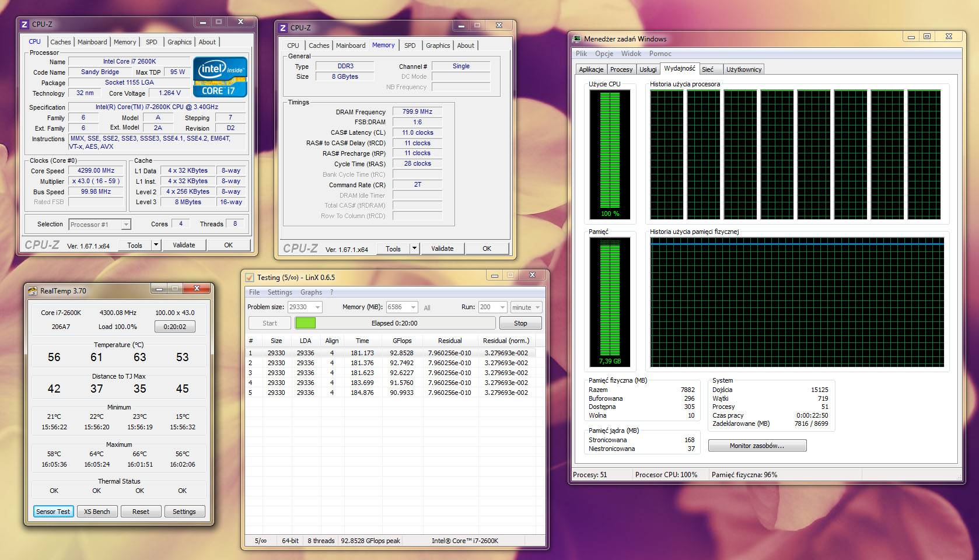Viewport: 979px width, 560px height.
Task: Click the CPU-Z icon in the Timings window title bar
Action: click(283, 28)
